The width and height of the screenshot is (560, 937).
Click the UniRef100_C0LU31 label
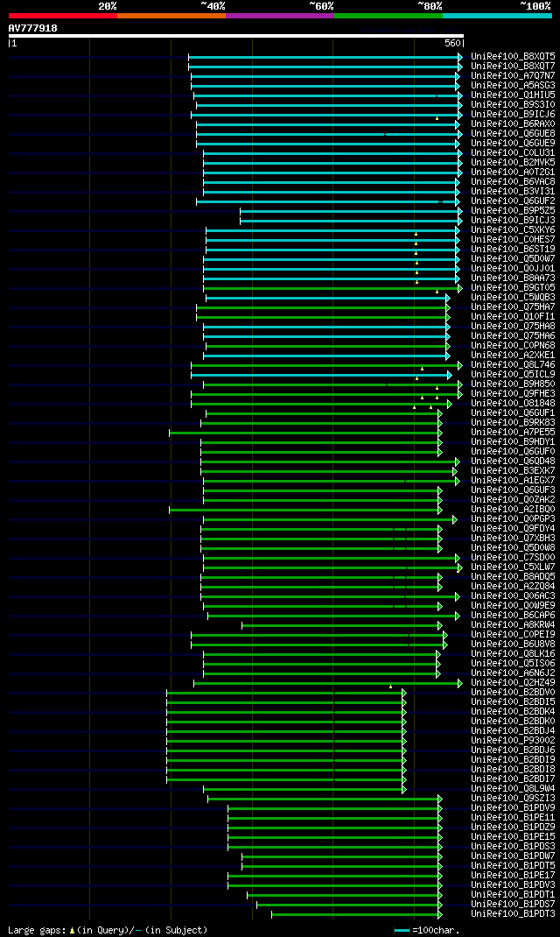513,153
